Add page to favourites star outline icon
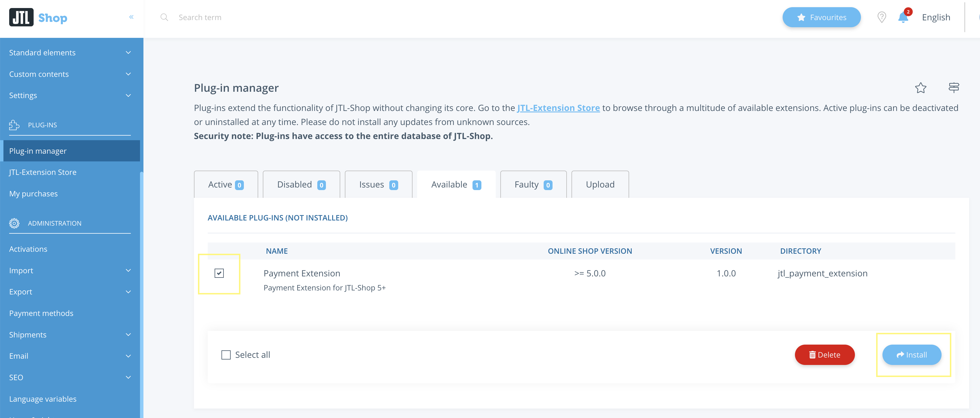Viewport: 980px width, 418px height. coord(920,88)
